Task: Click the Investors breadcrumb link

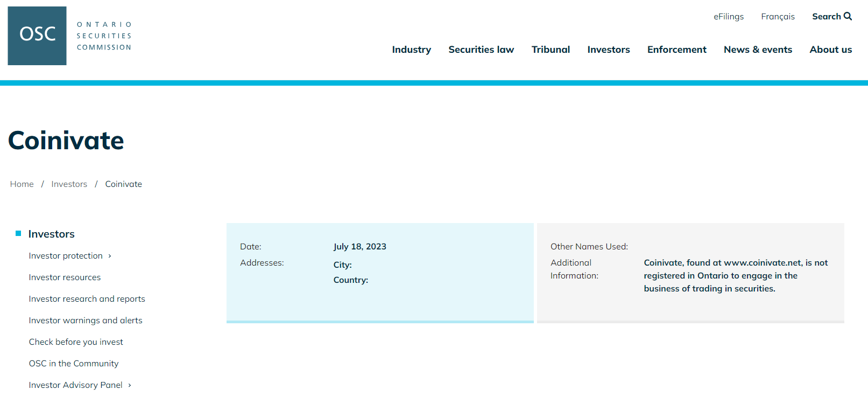Action: pyautogui.click(x=69, y=184)
